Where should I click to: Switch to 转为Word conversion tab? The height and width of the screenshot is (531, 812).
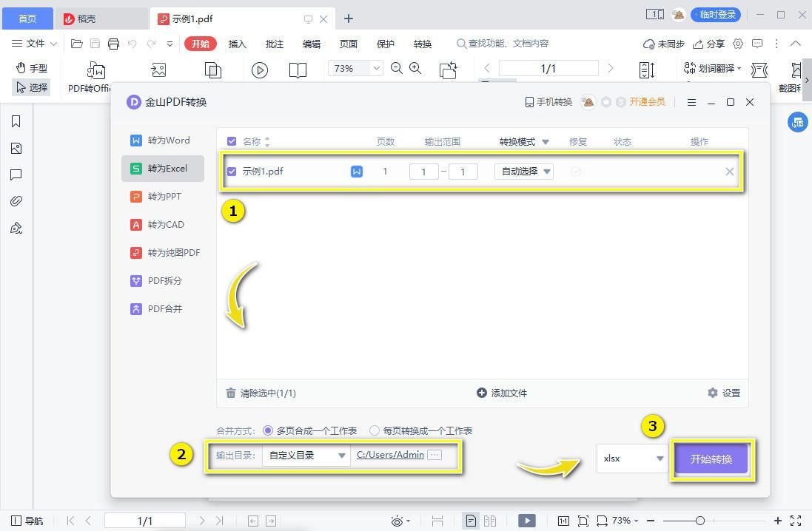click(x=163, y=141)
